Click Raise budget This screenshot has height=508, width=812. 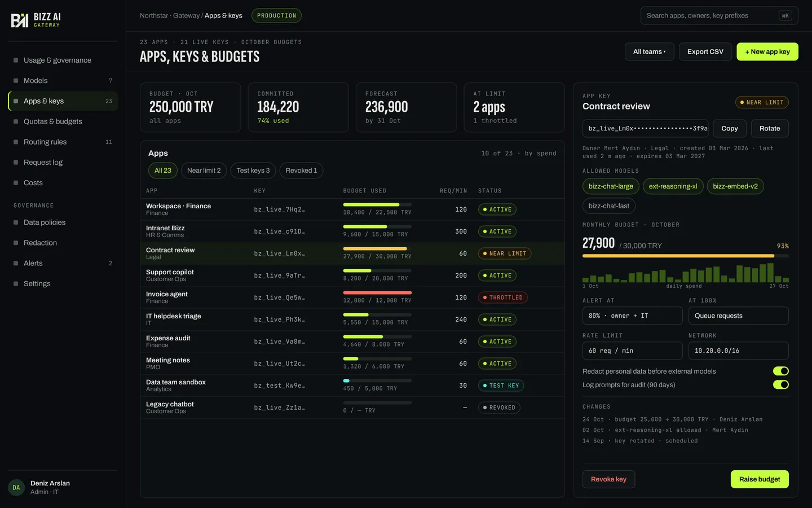[760, 479]
